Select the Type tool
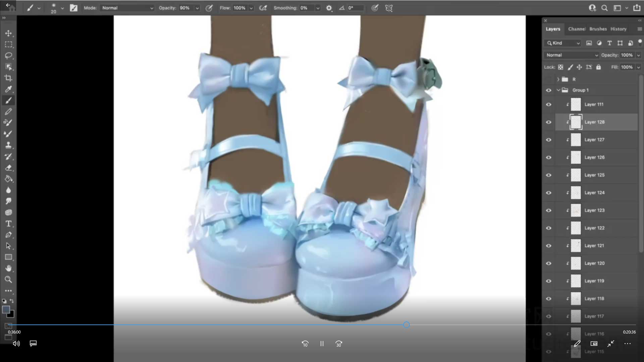Screen dimensions: 644x362 point(8,224)
